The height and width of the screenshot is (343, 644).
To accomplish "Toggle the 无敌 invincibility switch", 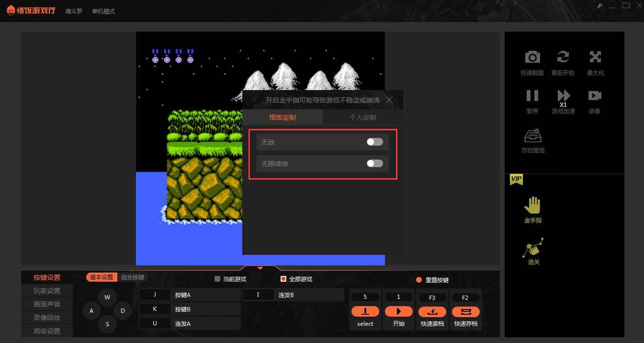I will [x=375, y=142].
